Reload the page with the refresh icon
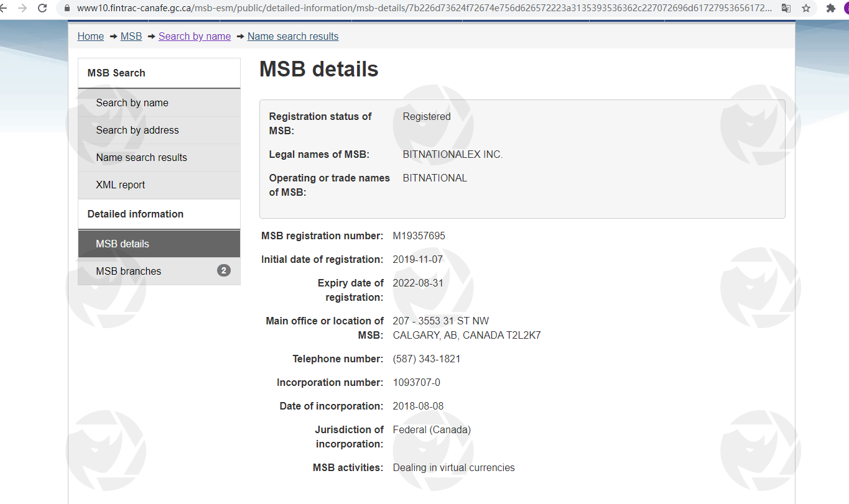849x504 pixels. [42, 8]
